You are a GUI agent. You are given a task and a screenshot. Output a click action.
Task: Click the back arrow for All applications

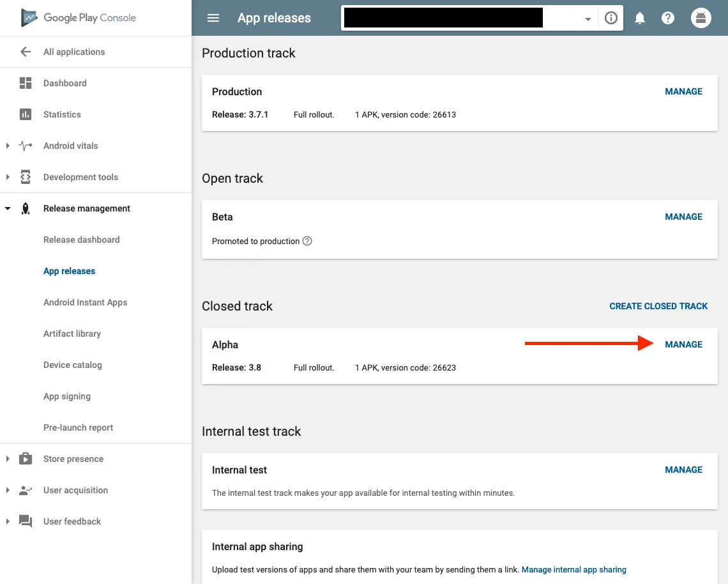tap(26, 52)
